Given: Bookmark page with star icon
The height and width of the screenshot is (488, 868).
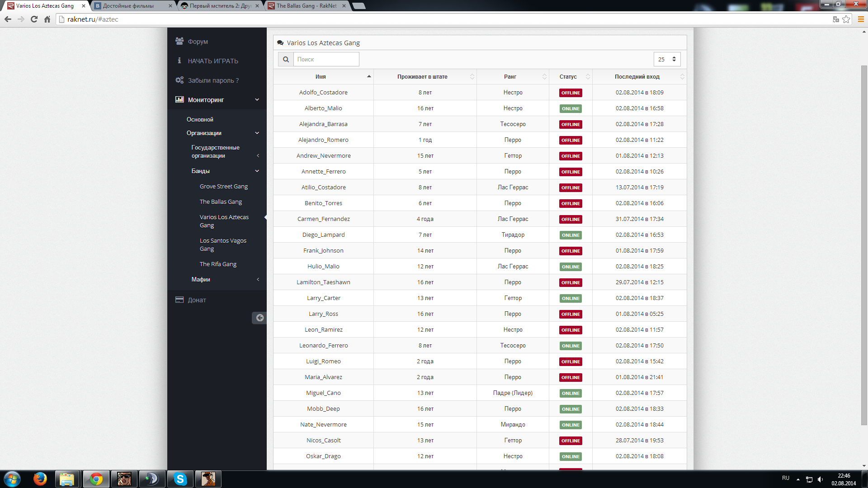Looking at the screenshot, I should [846, 19].
